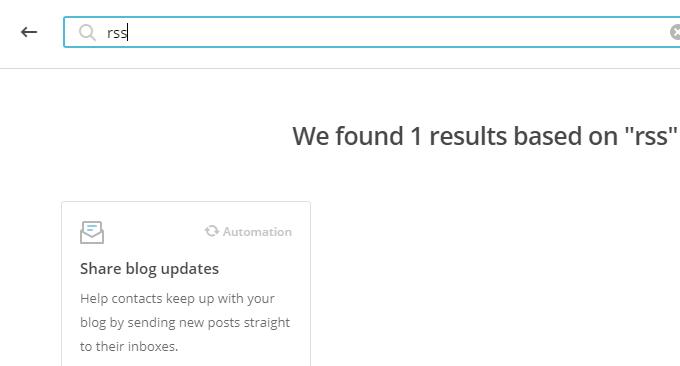Open the Share blog updates title
The height and width of the screenshot is (366, 680).
tap(149, 269)
